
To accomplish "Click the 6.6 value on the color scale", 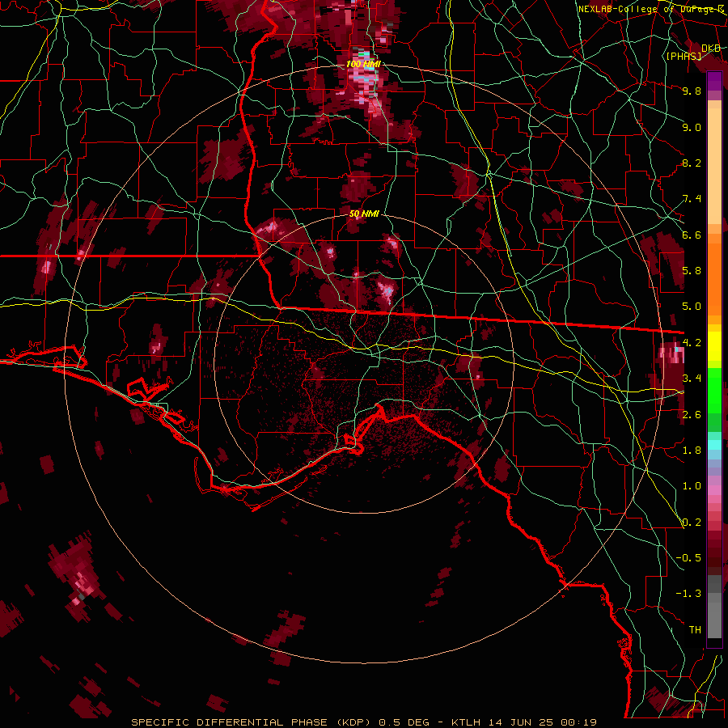I will click(x=692, y=235).
